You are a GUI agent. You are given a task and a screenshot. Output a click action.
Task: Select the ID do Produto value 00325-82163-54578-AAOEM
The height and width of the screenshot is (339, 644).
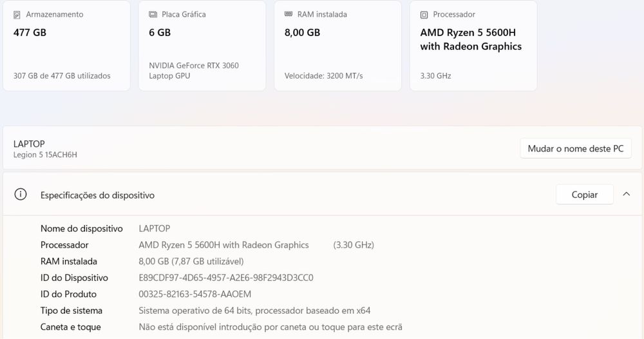point(195,294)
